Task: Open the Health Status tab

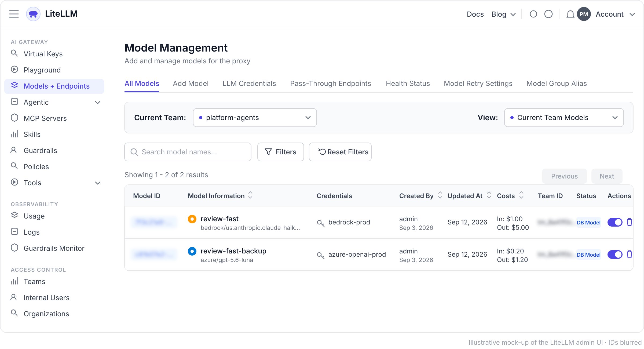Action: pyautogui.click(x=408, y=83)
